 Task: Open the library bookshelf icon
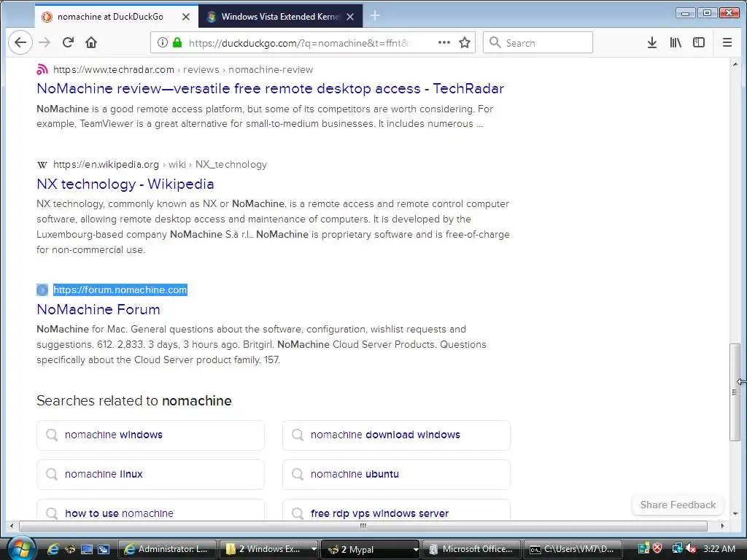(x=676, y=43)
